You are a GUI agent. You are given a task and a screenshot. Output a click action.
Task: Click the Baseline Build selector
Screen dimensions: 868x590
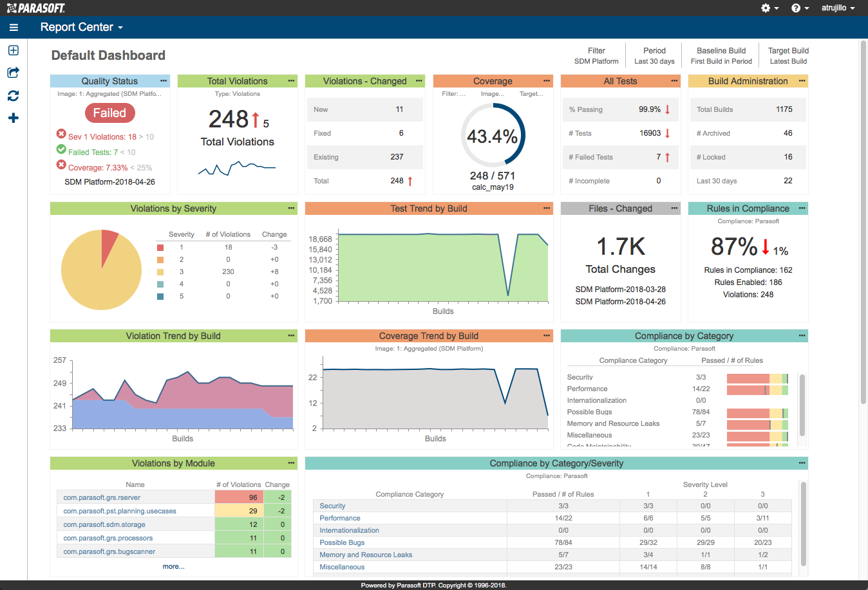point(721,56)
